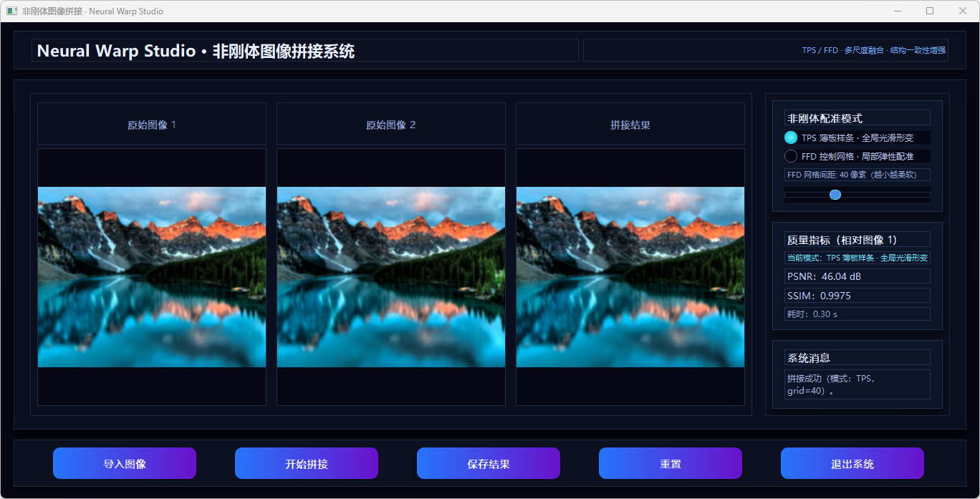Exit via the 退出系统 button
Image resolution: width=980 pixels, height=499 pixels.
pos(852,463)
